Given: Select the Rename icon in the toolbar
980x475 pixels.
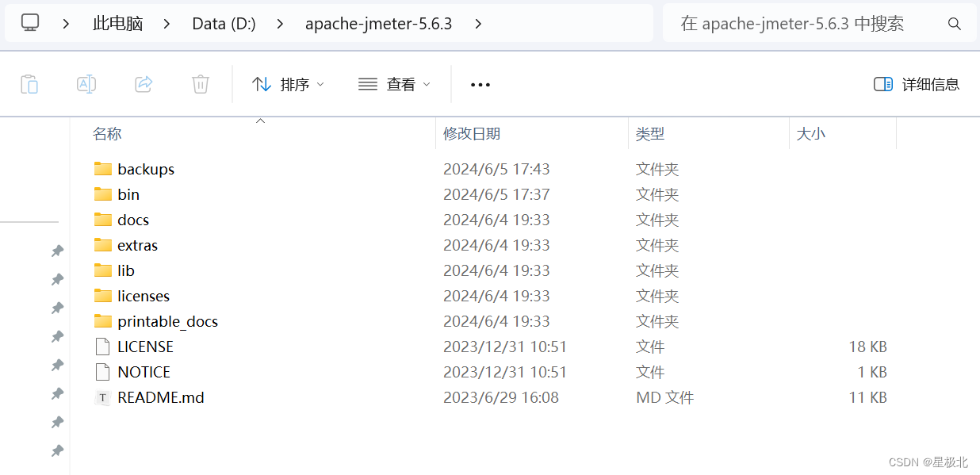Looking at the screenshot, I should pos(86,84).
